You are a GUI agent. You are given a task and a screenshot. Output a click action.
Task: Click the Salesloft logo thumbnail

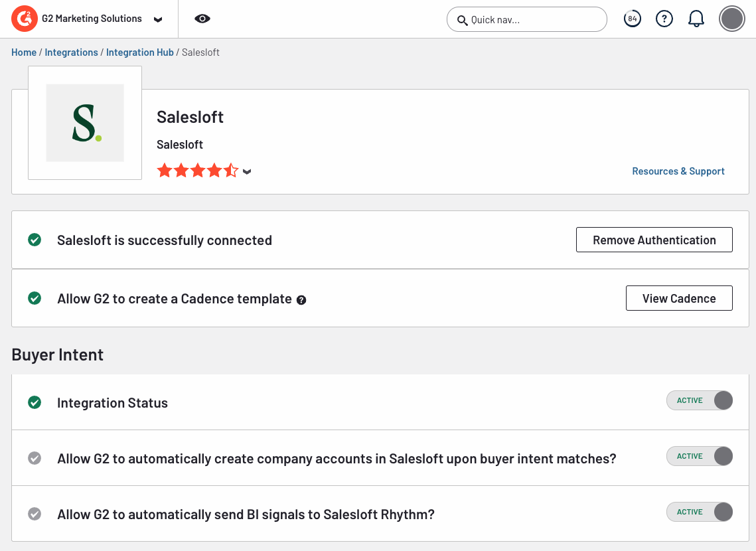[x=85, y=123]
